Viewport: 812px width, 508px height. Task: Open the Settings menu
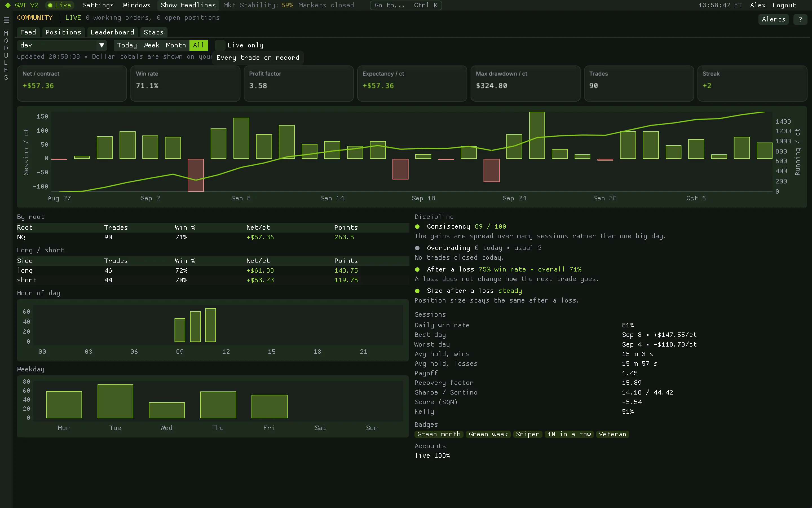coord(98,5)
